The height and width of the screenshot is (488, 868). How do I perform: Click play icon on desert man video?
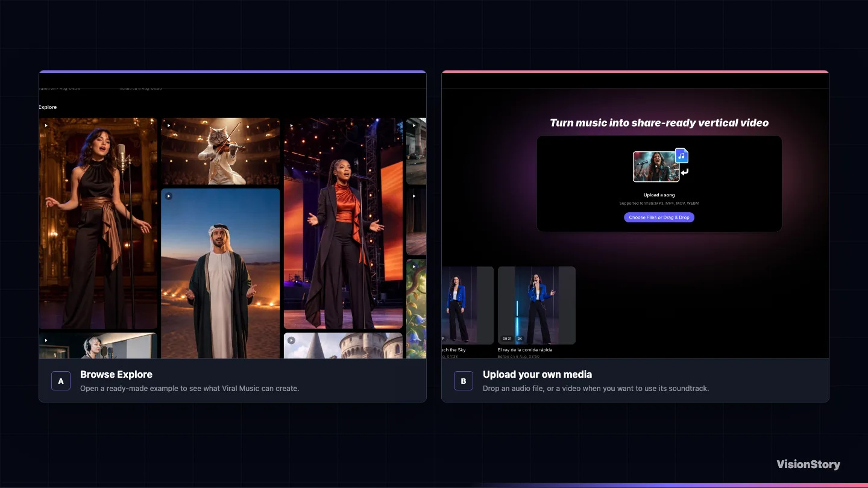pos(169,196)
